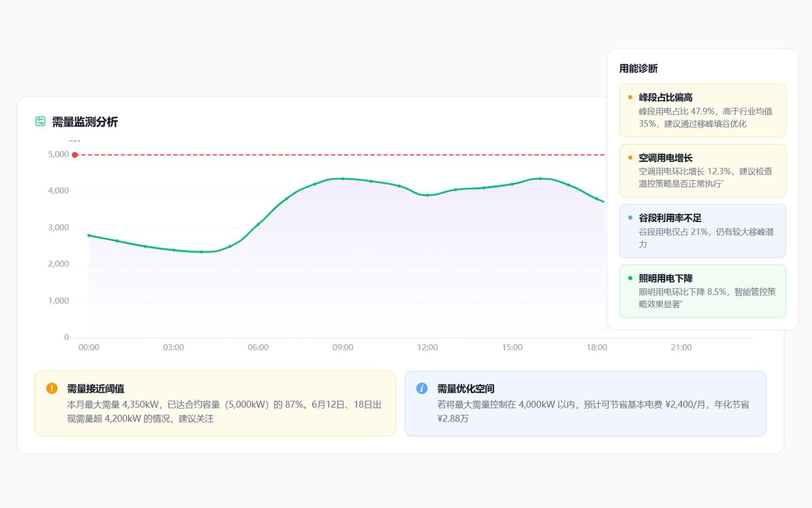The image size is (812, 508).
Task: Click the green dot beside 照明用电下降
Action: 630,278
